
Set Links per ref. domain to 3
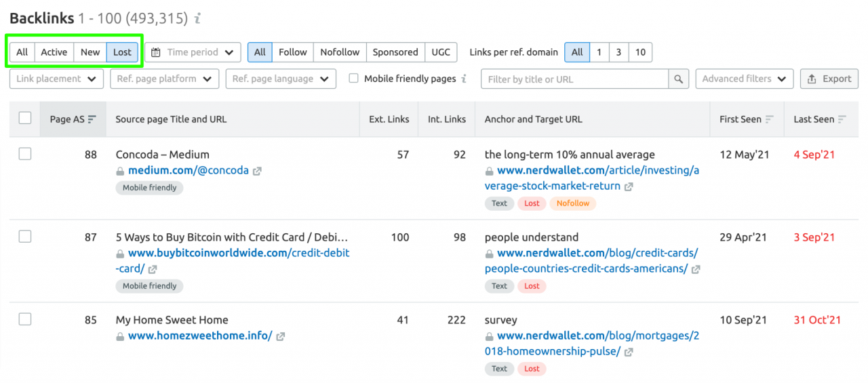pyautogui.click(x=618, y=52)
